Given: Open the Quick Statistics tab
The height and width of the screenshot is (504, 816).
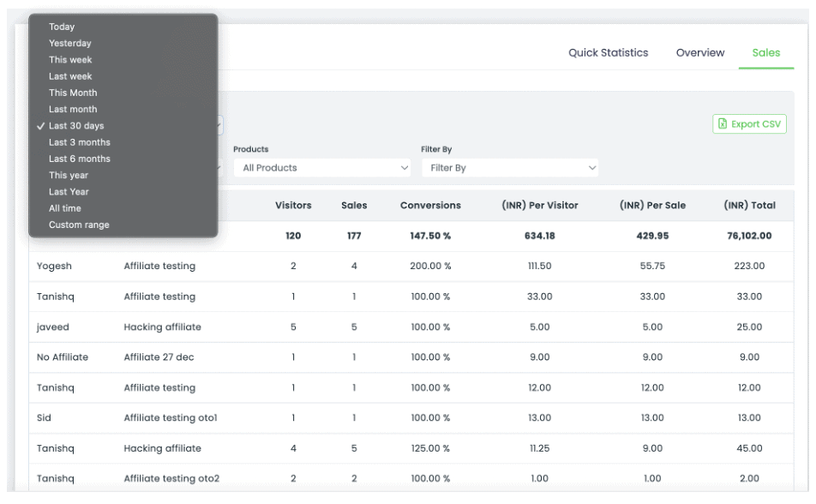Looking at the screenshot, I should click(x=608, y=53).
